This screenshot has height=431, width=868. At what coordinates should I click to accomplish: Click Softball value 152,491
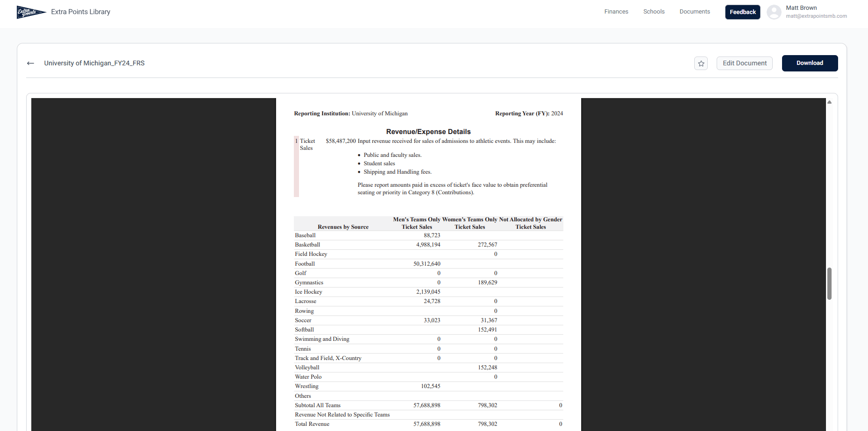[x=487, y=330]
